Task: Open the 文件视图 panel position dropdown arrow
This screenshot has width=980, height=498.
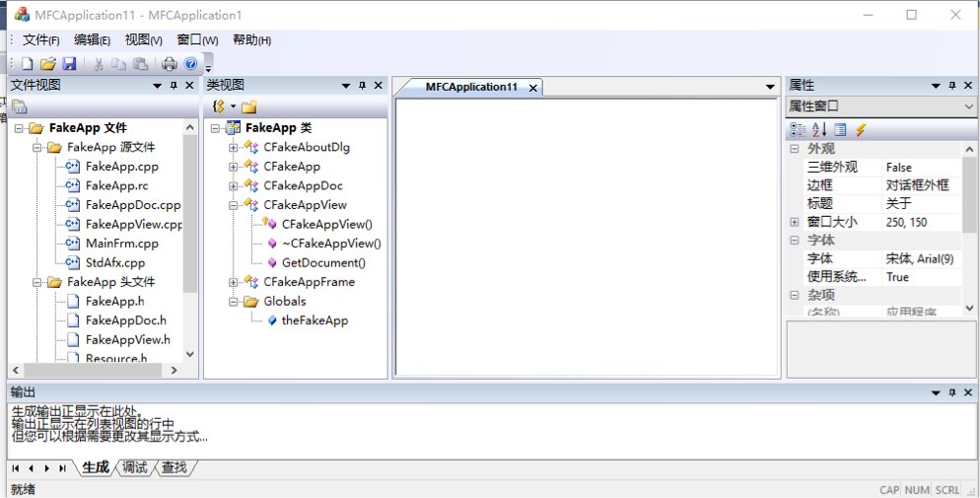Action: pos(158,86)
